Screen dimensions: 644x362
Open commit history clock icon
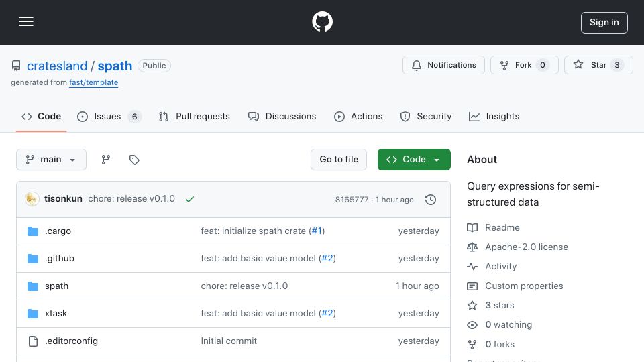coord(431,200)
